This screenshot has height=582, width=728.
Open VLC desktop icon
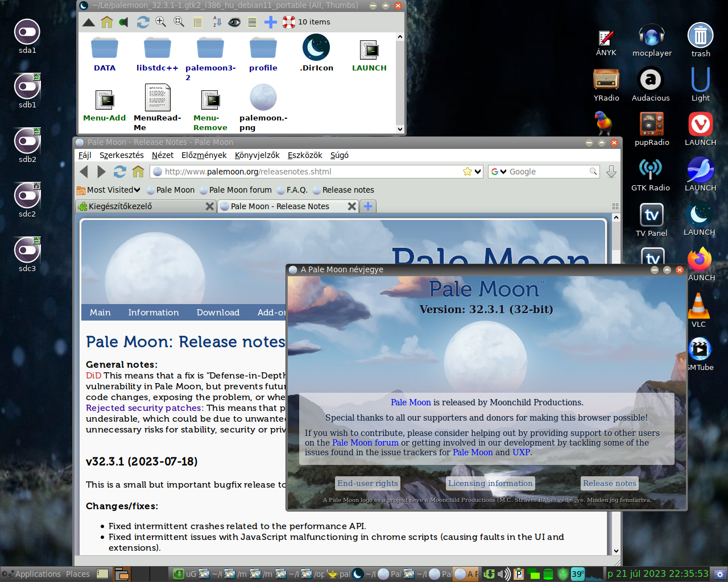[698, 310]
